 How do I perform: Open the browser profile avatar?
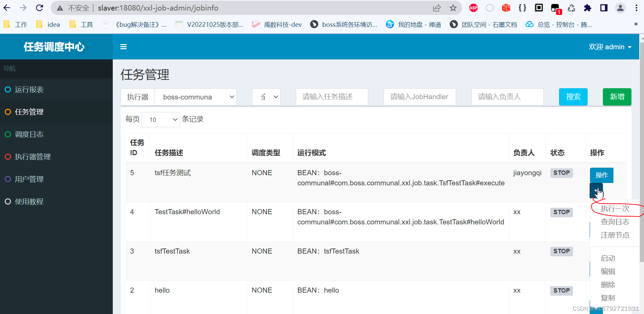tap(620, 8)
